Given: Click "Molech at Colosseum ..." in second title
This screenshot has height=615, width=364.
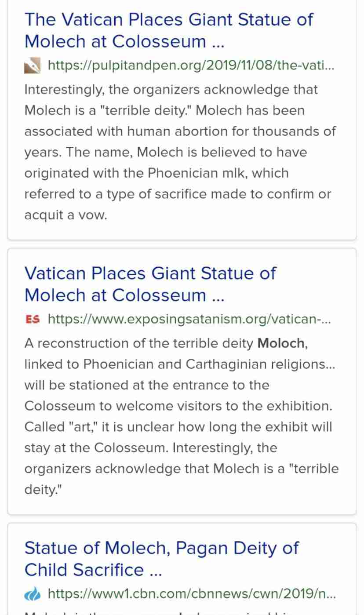Looking at the screenshot, I should (124, 295).
